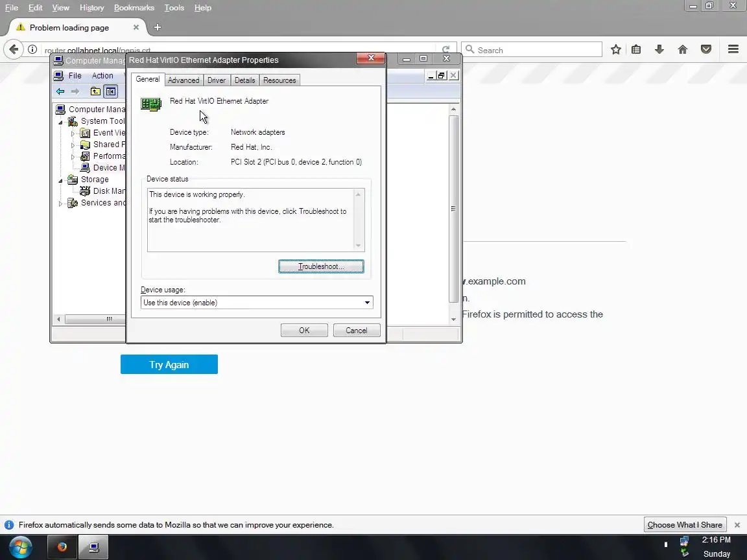
Task: Click Try Again button
Action: [169, 364]
